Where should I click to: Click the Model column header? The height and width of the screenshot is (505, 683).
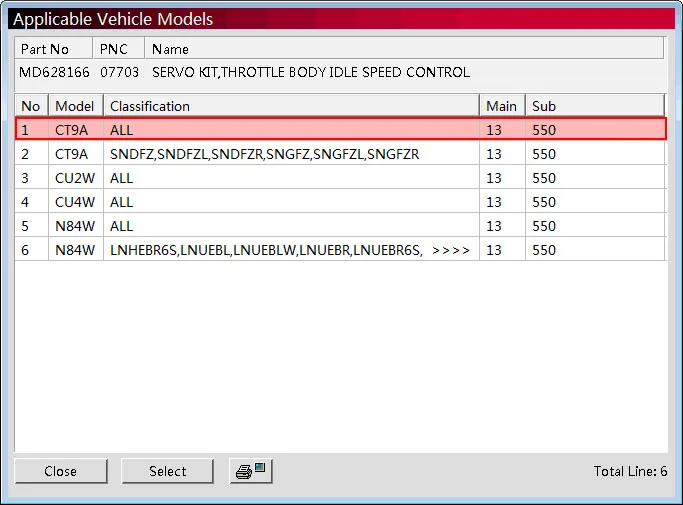pyautogui.click(x=76, y=106)
